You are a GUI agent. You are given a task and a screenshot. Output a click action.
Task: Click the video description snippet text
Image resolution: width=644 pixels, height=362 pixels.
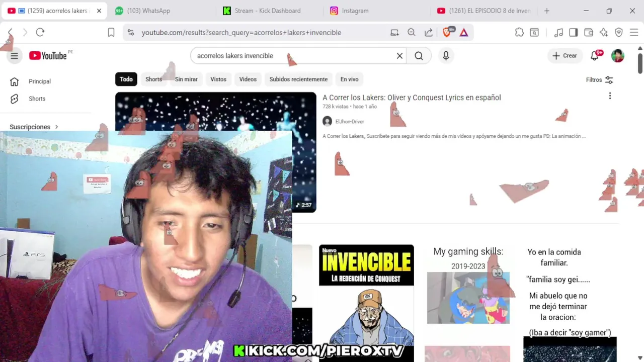click(x=454, y=136)
